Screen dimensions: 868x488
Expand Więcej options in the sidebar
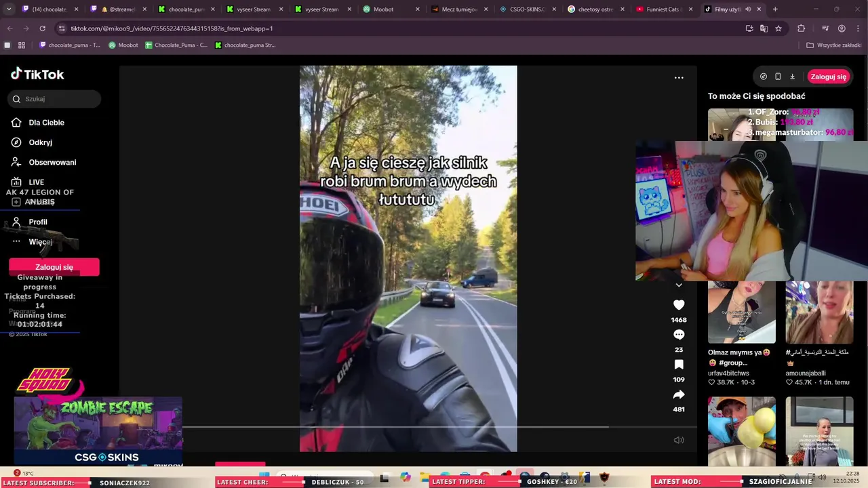point(40,242)
